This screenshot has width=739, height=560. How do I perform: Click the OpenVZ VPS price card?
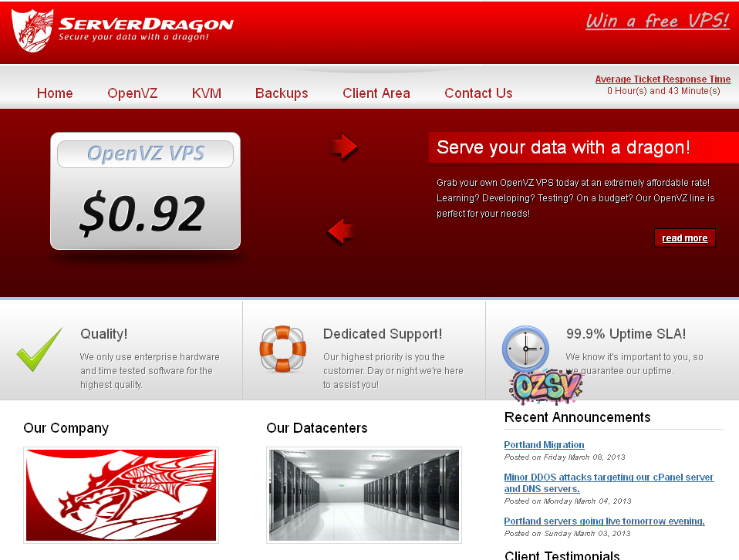point(145,191)
